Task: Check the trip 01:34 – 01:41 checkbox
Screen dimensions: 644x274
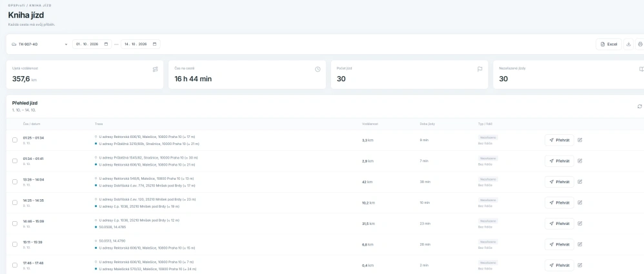Action: coord(15,161)
